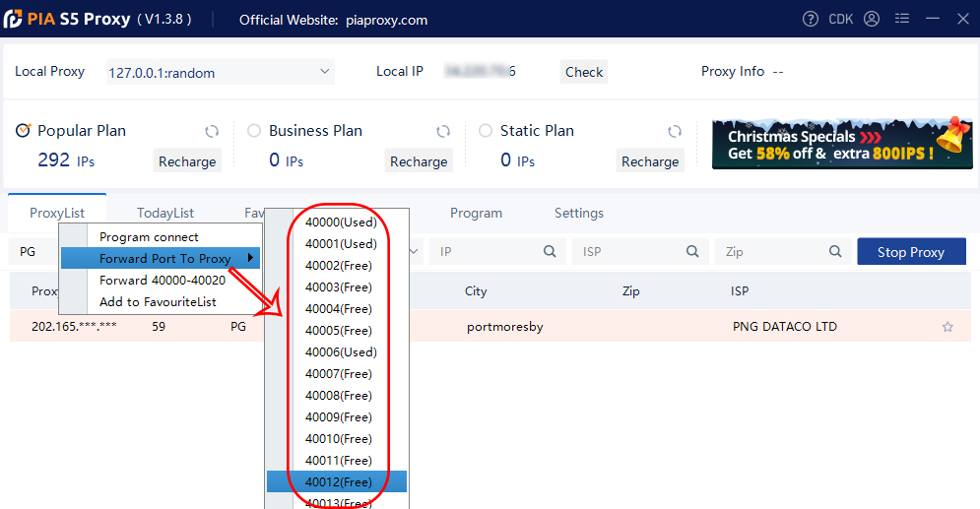This screenshot has height=509, width=980.
Task: Expand the Forward Port To Proxy submenu arrow
Action: [250, 258]
